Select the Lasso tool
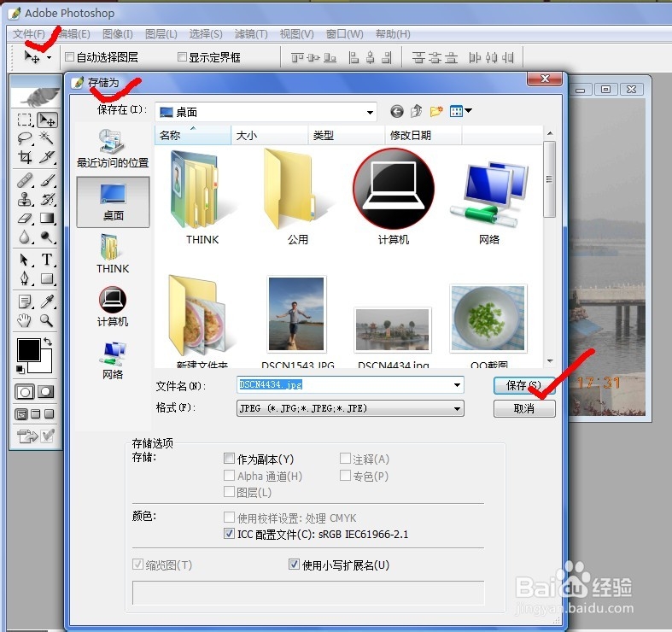Viewport: 672px width, 632px height. [25, 138]
